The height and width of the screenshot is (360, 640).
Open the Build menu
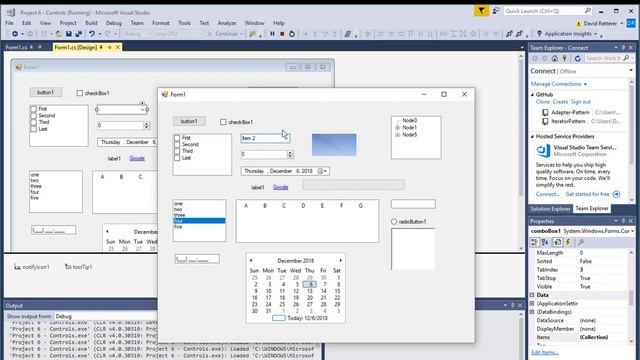(x=91, y=23)
